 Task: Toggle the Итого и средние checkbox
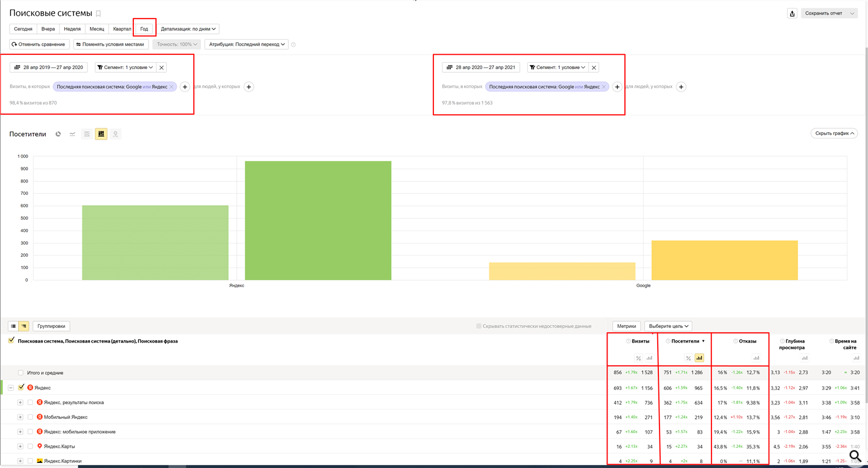point(21,373)
